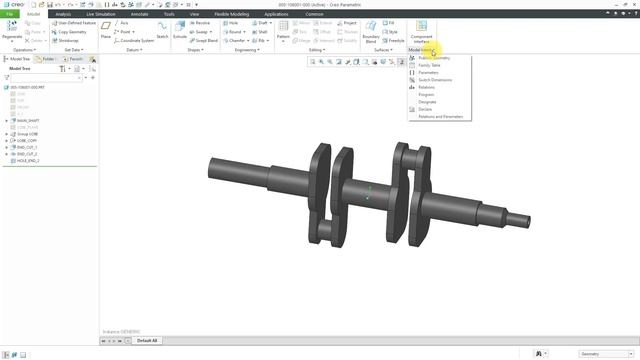Click the Freestyle tool
Viewport: 640px width, 360px height.
coord(393,41)
